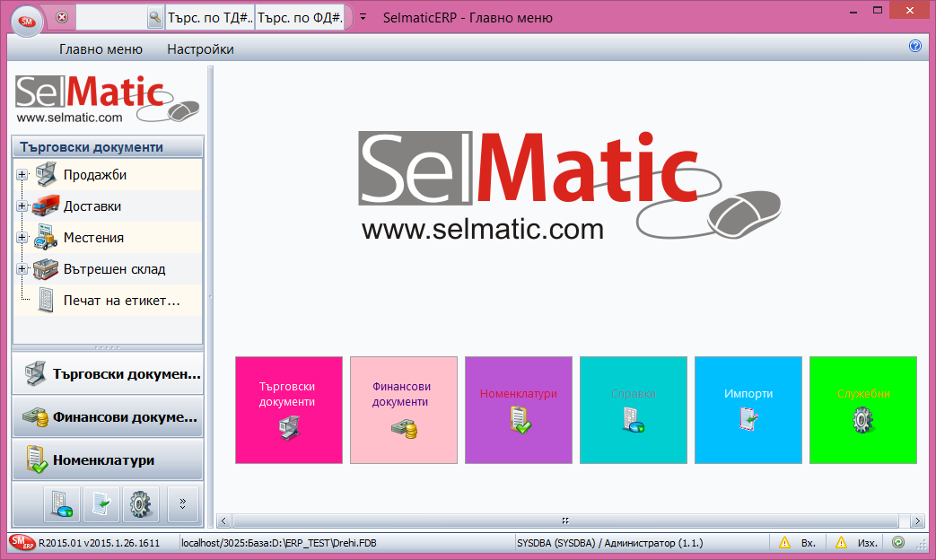Click the empty search box next to the magnifier
The height and width of the screenshot is (560, 936).
coord(111,18)
